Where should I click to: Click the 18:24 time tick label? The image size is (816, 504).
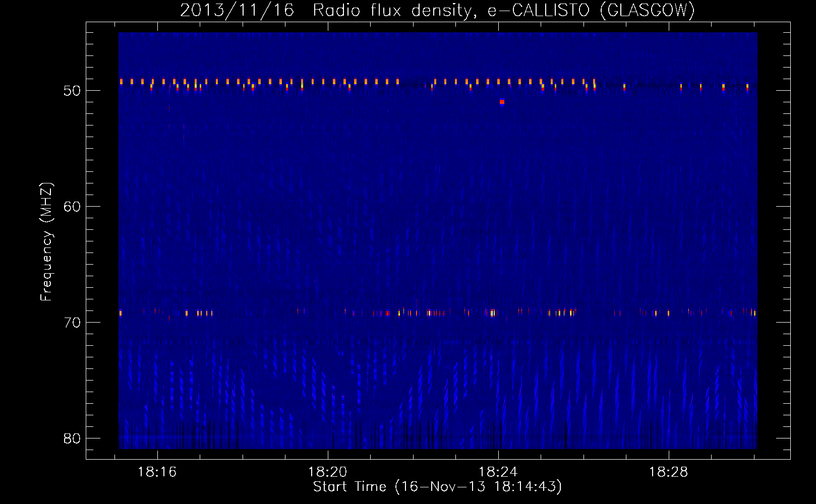[x=498, y=472]
